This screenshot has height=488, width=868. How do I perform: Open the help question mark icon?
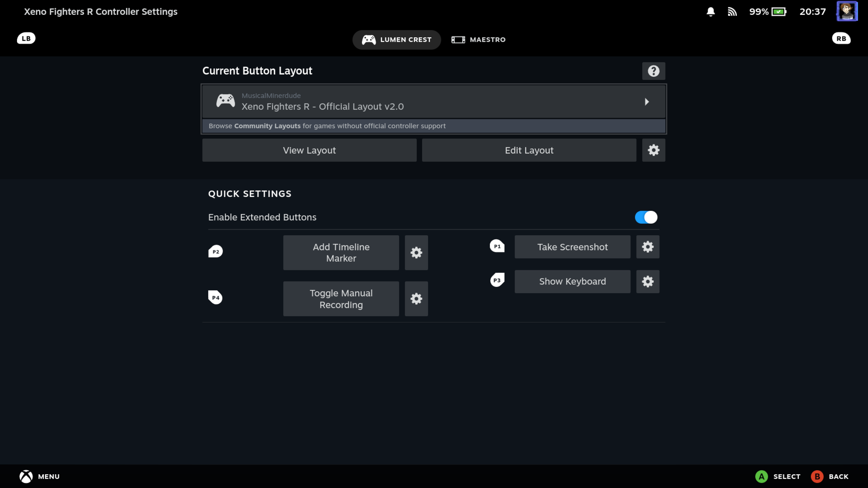(653, 71)
